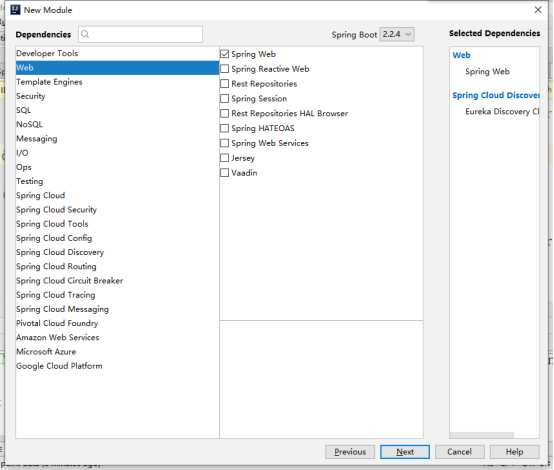Uncheck the Spring Web checkbox
The image size is (554, 470).
(224, 54)
